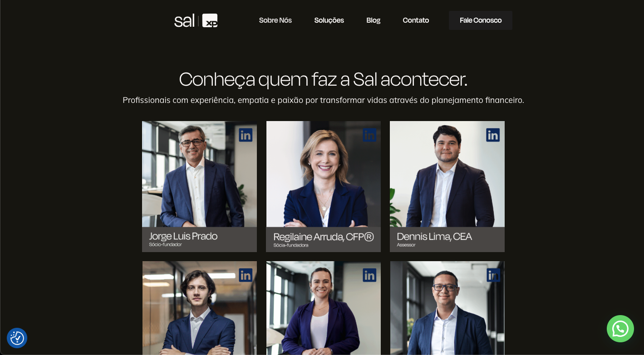Open the Soluções menu item
The width and height of the screenshot is (644, 355).
pyautogui.click(x=329, y=20)
